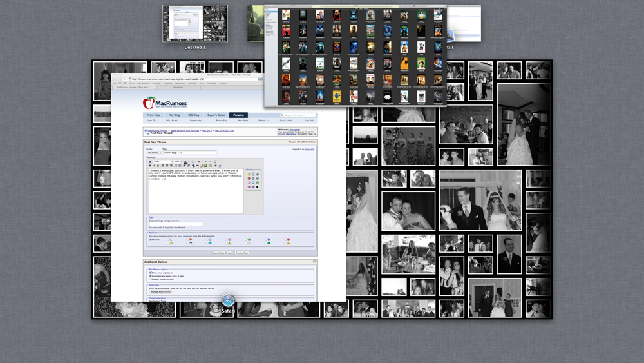Click the Submit New Thread button

pos(222,253)
